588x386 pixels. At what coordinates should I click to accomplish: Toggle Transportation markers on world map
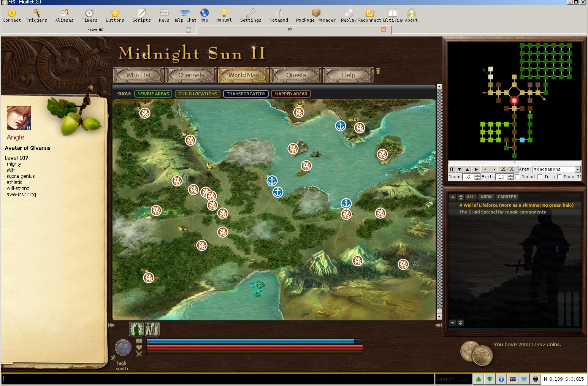pyautogui.click(x=246, y=94)
